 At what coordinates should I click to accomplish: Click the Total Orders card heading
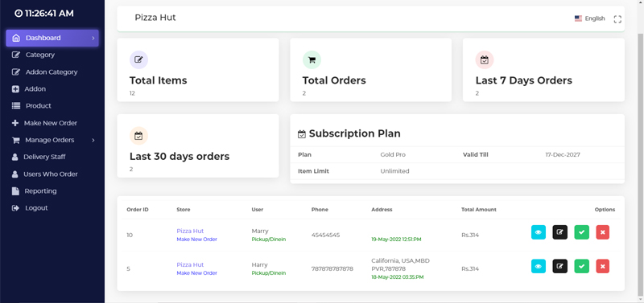334,80
